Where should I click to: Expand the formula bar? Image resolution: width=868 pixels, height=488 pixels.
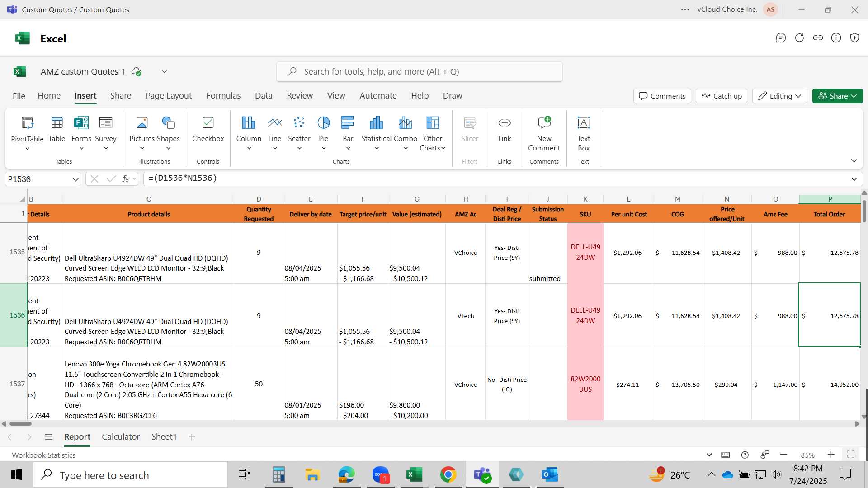(x=854, y=179)
